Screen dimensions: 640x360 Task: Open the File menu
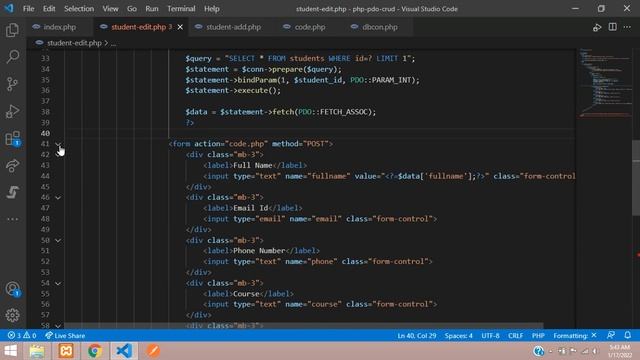pyautogui.click(x=29, y=9)
